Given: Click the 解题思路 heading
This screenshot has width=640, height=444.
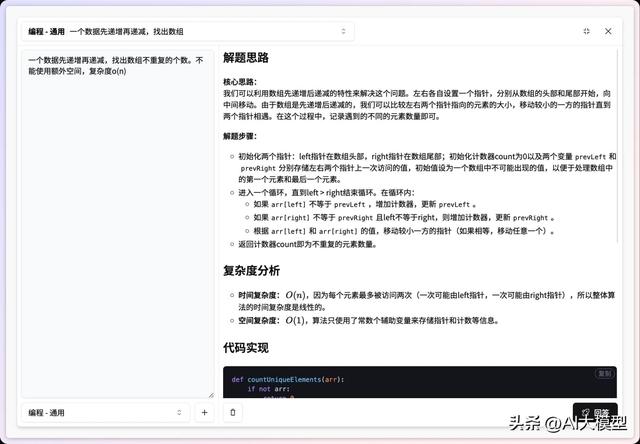Looking at the screenshot, I should pos(246,58).
